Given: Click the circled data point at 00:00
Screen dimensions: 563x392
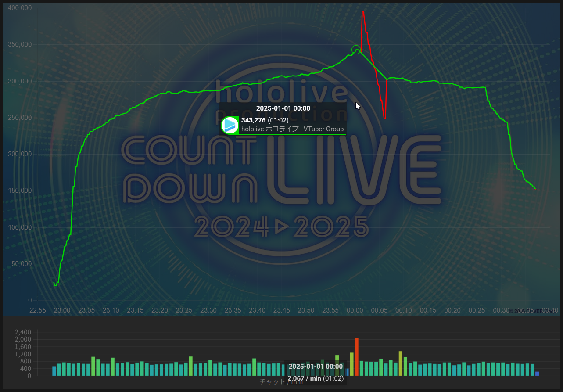Looking at the screenshot, I should [x=356, y=50].
